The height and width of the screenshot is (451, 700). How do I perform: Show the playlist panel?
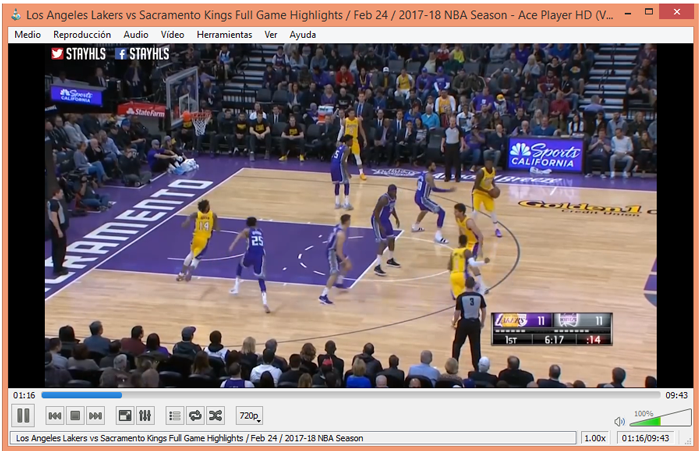175,416
